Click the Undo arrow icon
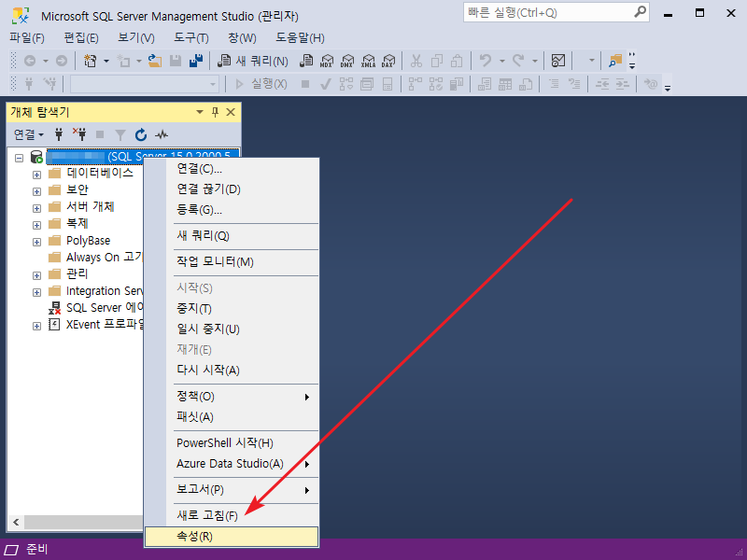This screenshot has width=747, height=560. [x=486, y=61]
